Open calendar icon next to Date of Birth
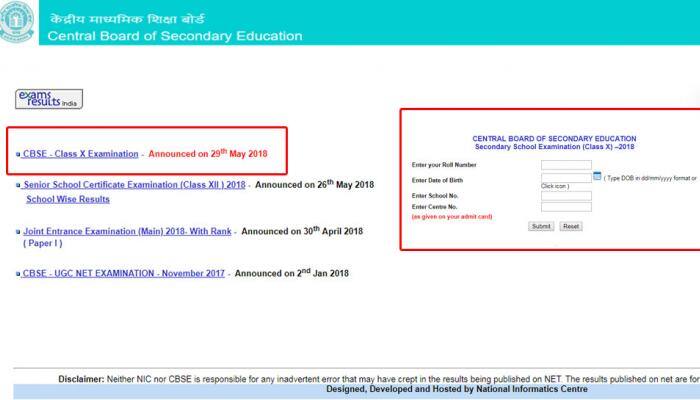700x400 pixels. pyautogui.click(x=597, y=176)
